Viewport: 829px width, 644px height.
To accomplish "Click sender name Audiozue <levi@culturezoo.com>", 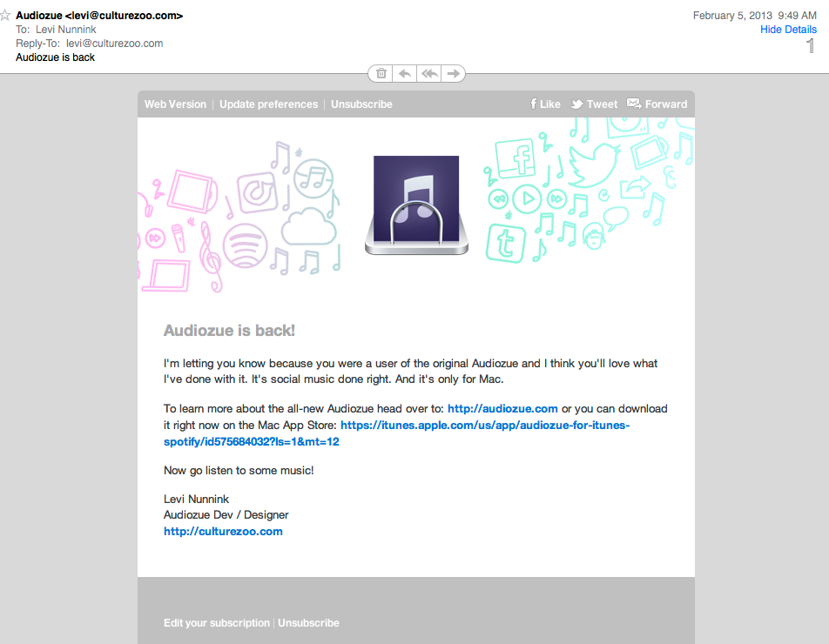I will point(99,16).
